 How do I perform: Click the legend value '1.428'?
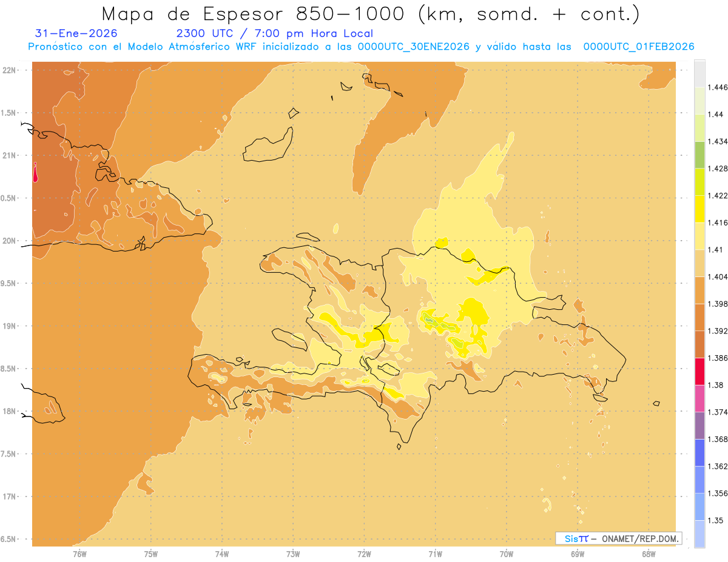pyautogui.click(x=719, y=169)
